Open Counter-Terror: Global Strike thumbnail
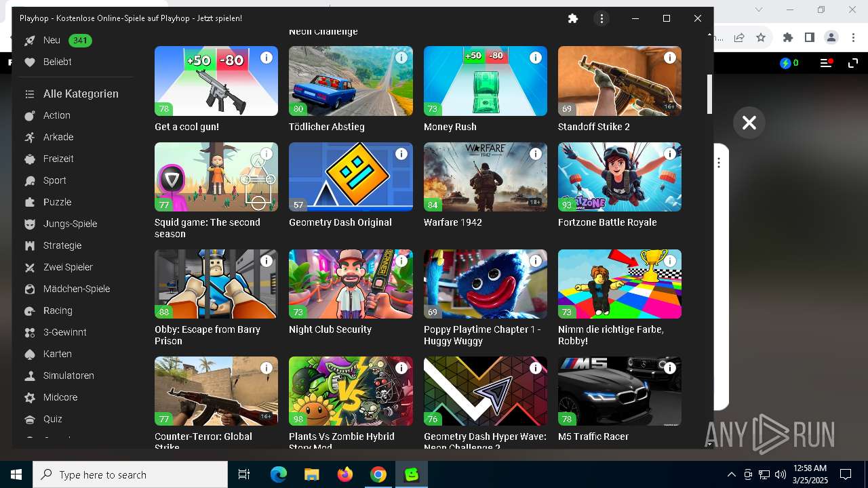Viewport: 868px width, 488px height. coord(216,391)
